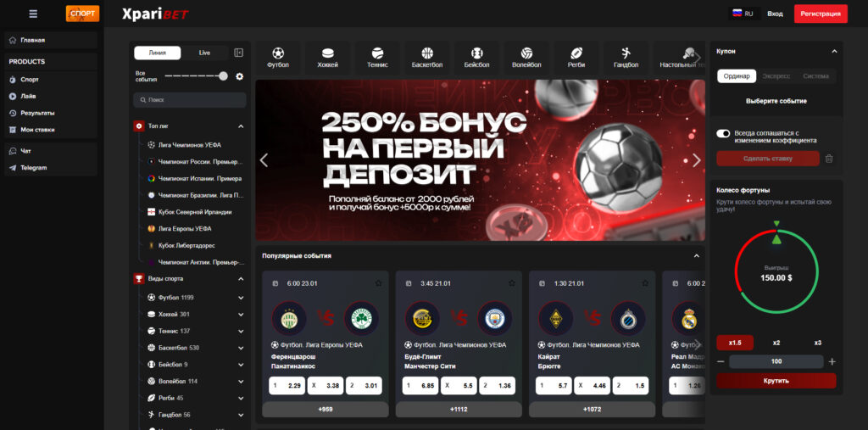Click the fortune wheel ring

pos(776,272)
